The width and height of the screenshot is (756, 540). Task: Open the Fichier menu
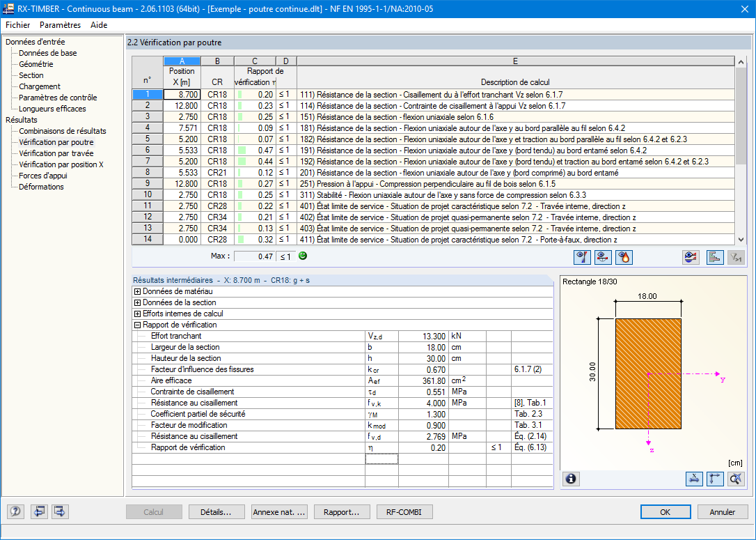(18, 25)
